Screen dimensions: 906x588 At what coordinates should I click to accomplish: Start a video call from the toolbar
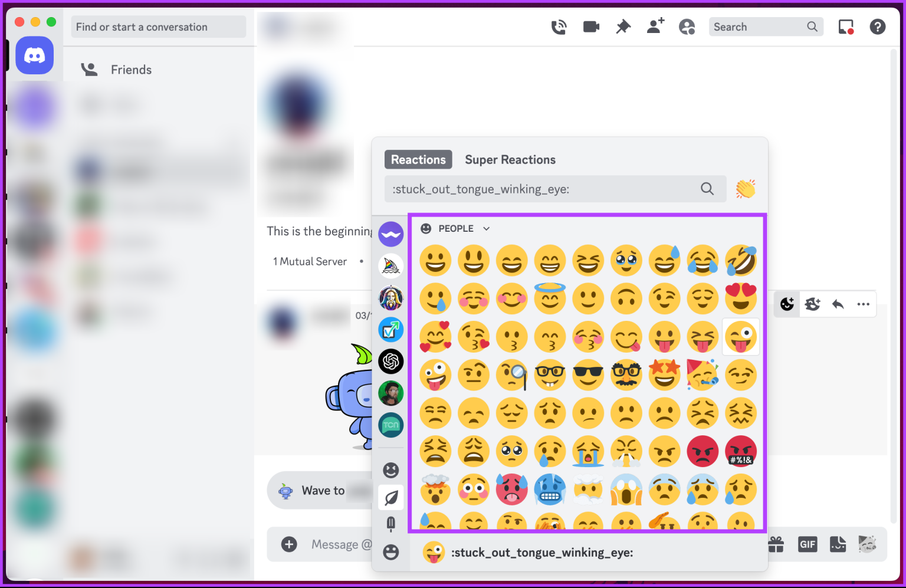click(590, 27)
